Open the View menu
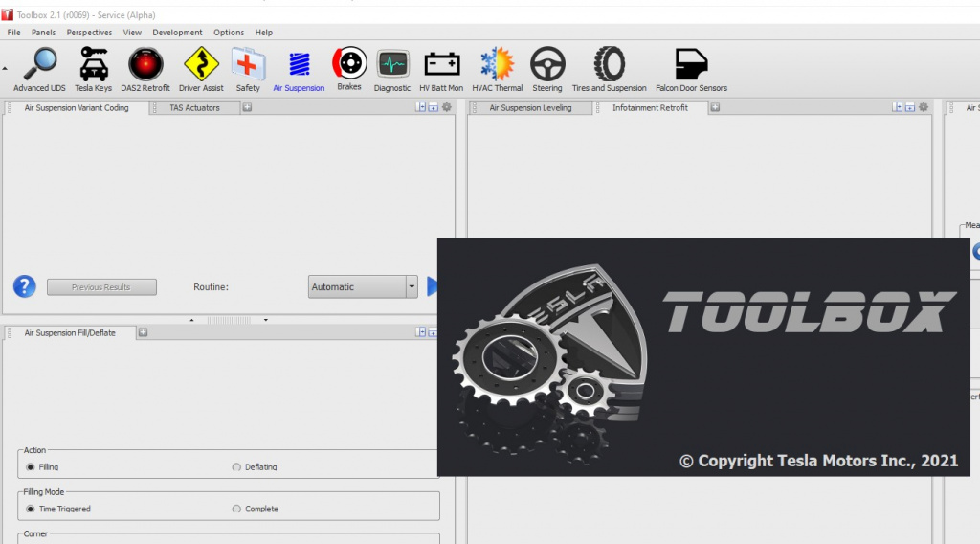Viewport: 980px width, 544px height. click(132, 33)
